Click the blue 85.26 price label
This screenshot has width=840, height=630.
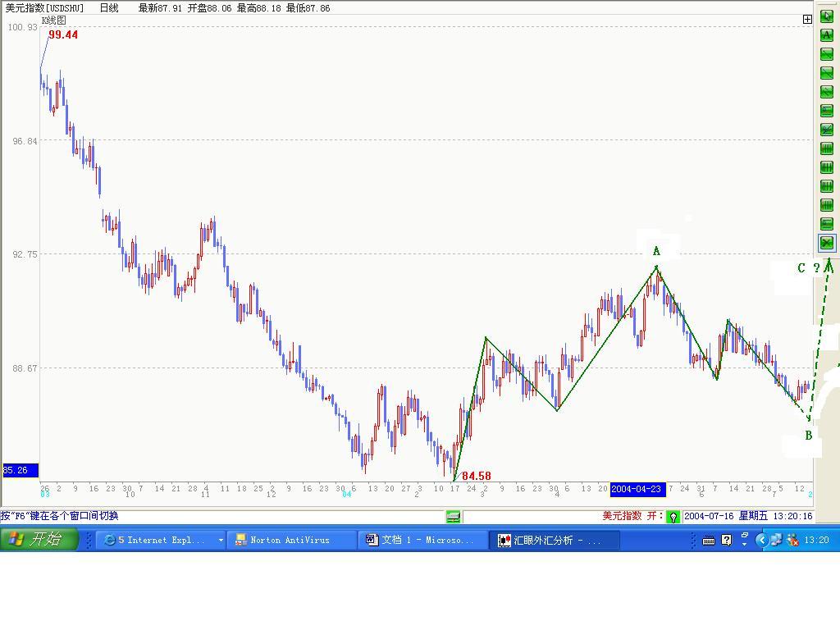pyautogui.click(x=21, y=470)
